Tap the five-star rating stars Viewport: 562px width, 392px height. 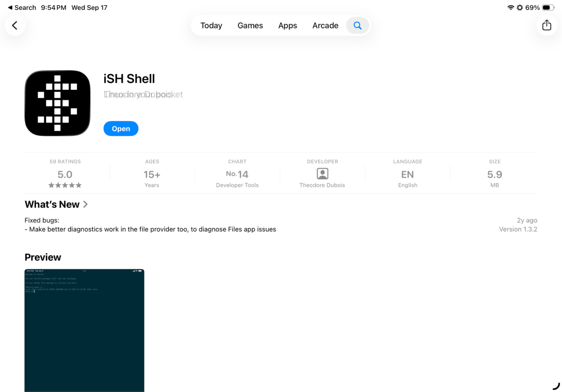point(65,185)
